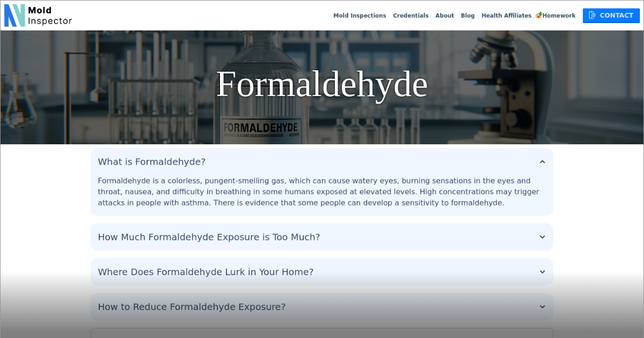The width and height of the screenshot is (644, 338).
Task: Click the partially visible accordion at the bottom
Action: pos(322,335)
